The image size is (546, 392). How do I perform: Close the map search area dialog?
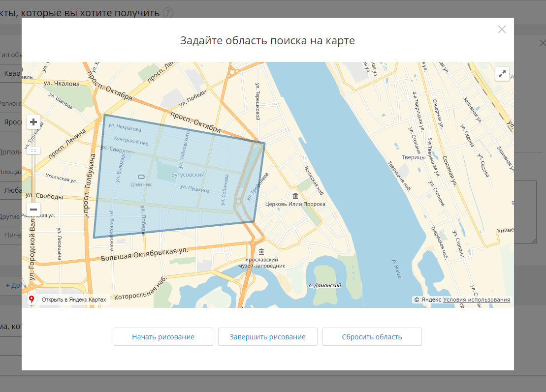(x=502, y=30)
